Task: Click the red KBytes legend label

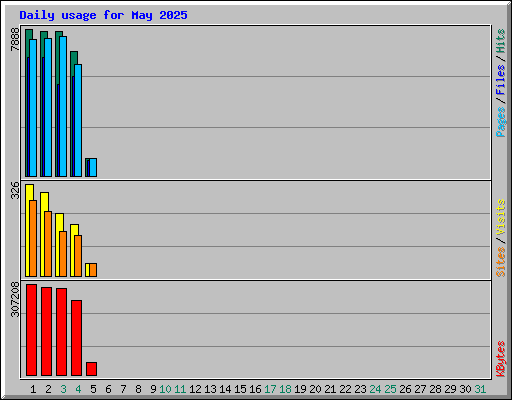Action: click(500, 359)
